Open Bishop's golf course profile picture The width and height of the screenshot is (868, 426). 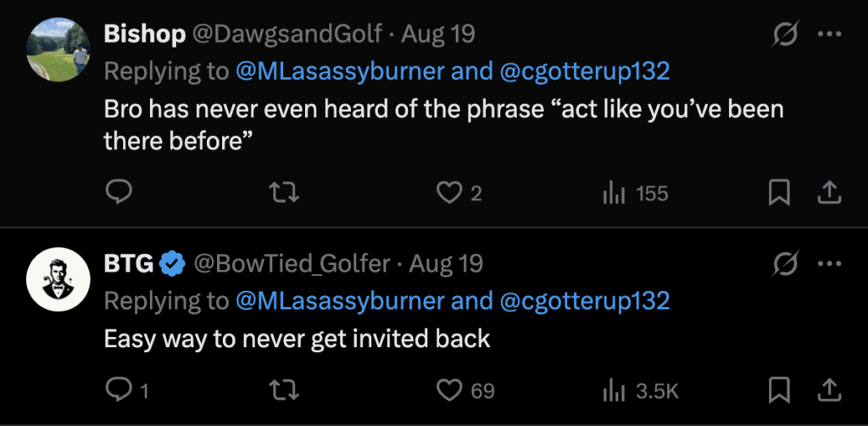[58, 51]
